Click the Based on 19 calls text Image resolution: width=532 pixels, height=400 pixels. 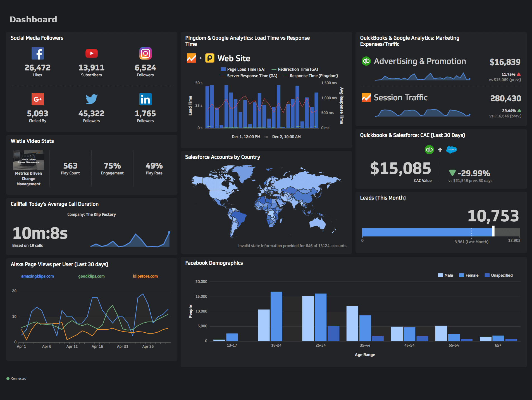click(x=27, y=245)
